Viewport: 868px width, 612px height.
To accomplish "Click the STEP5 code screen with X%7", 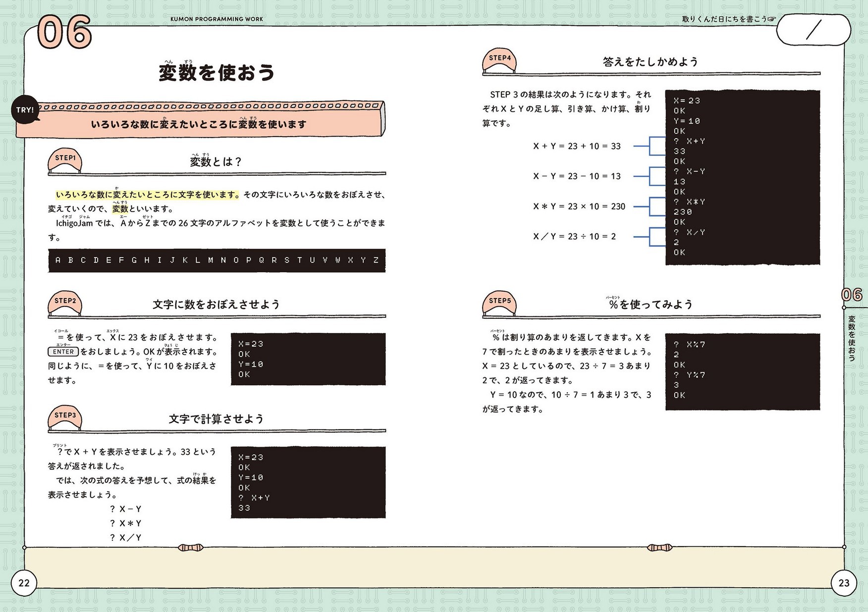I will 742,371.
